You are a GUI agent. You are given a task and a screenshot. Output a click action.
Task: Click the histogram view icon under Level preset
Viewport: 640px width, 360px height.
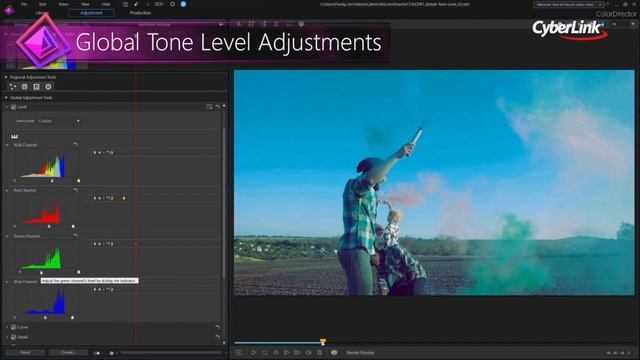tap(15, 136)
